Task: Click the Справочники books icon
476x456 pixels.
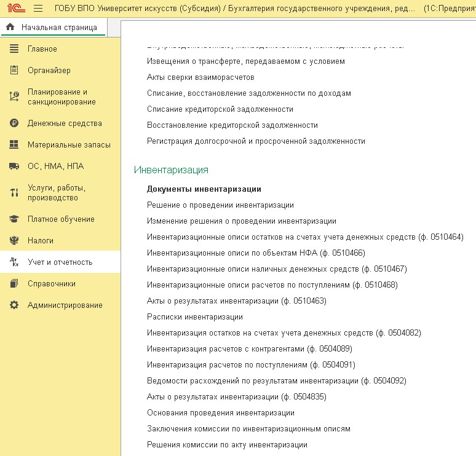Action: [14, 284]
